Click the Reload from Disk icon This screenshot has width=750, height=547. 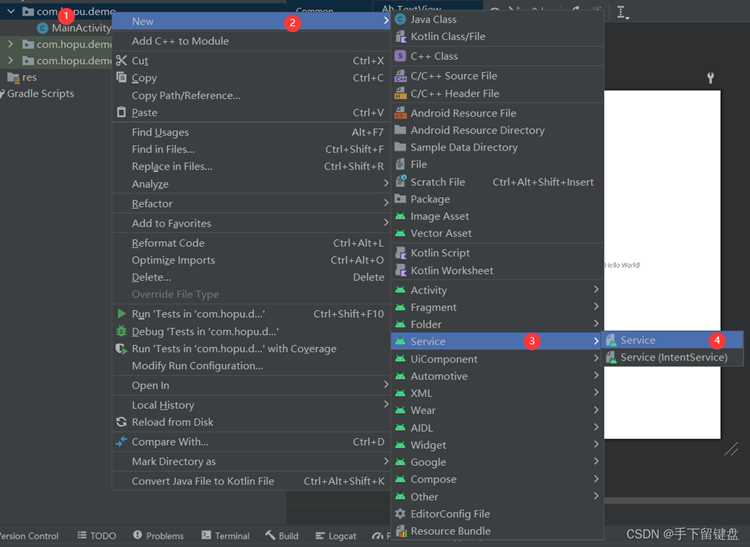(121, 422)
